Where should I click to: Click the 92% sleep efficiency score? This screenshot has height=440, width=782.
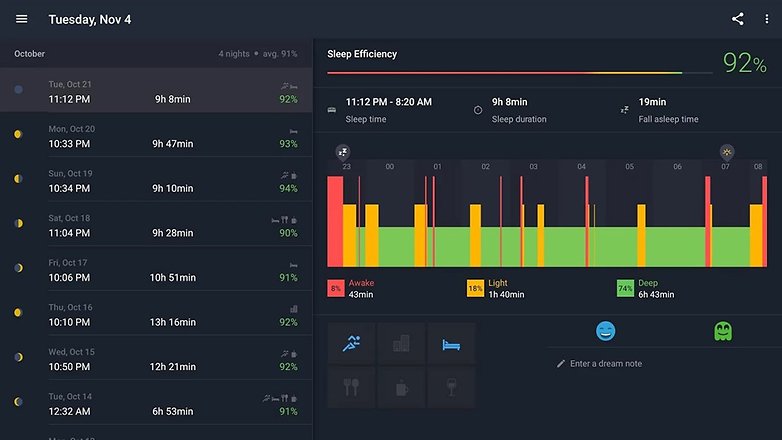(x=745, y=63)
